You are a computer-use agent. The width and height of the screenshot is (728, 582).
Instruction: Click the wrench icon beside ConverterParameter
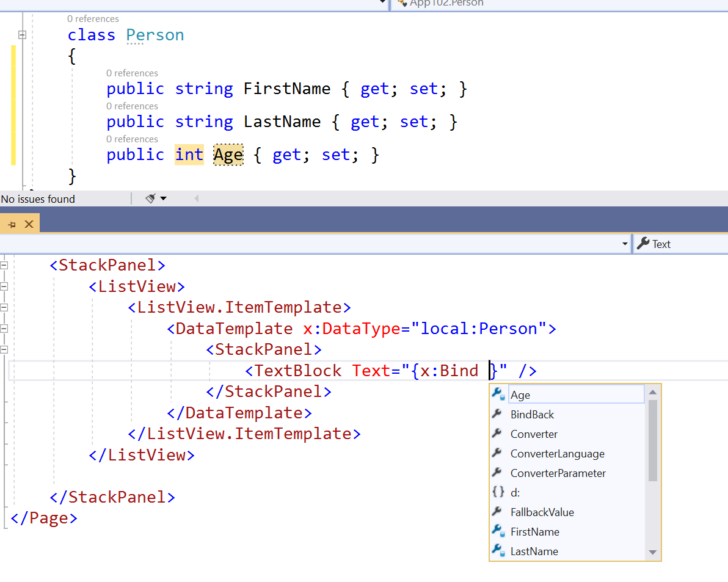pyautogui.click(x=498, y=473)
